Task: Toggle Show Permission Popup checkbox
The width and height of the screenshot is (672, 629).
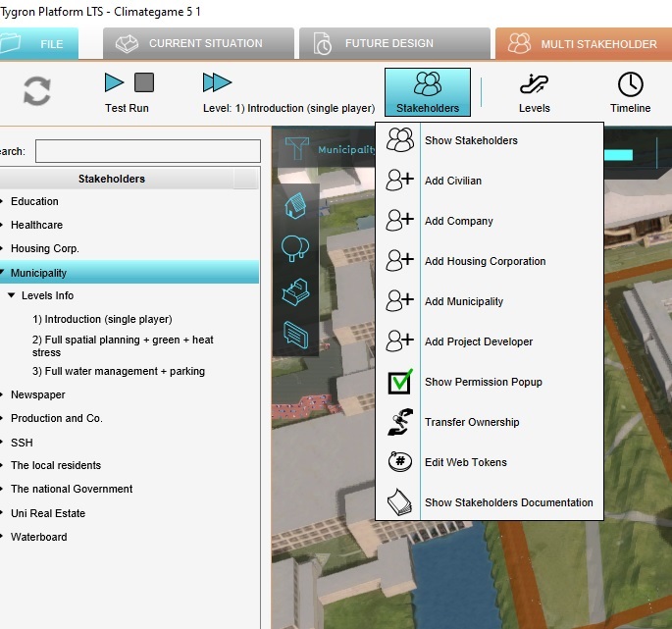Action: click(x=399, y=382)
